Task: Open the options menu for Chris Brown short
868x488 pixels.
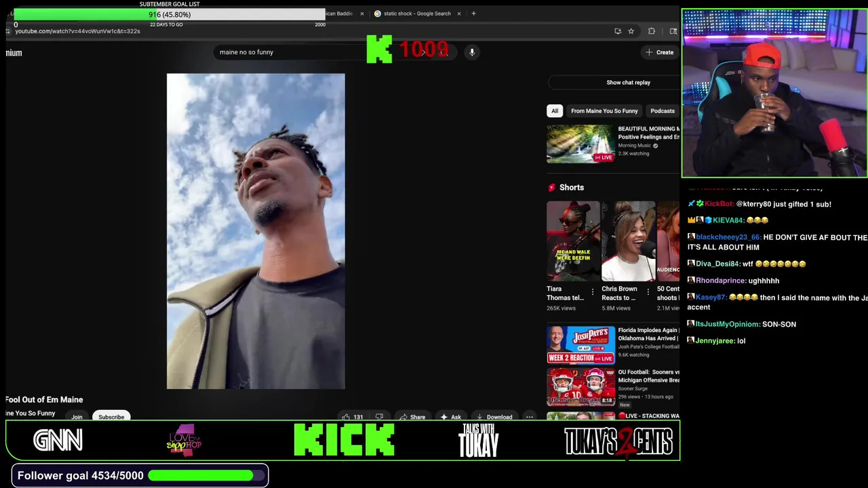Action: [648, 293]
